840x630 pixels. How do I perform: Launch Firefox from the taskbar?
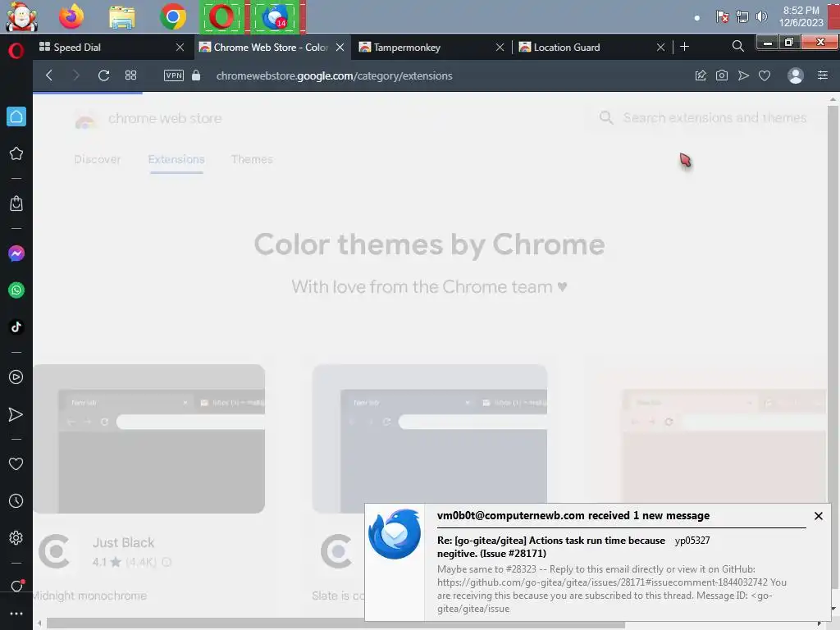(71, 16)
